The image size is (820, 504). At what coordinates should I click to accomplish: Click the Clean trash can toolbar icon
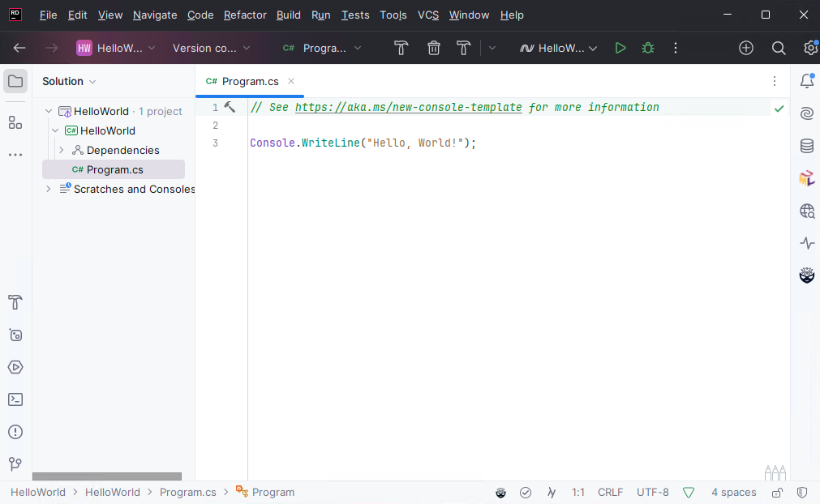(434, 48)
